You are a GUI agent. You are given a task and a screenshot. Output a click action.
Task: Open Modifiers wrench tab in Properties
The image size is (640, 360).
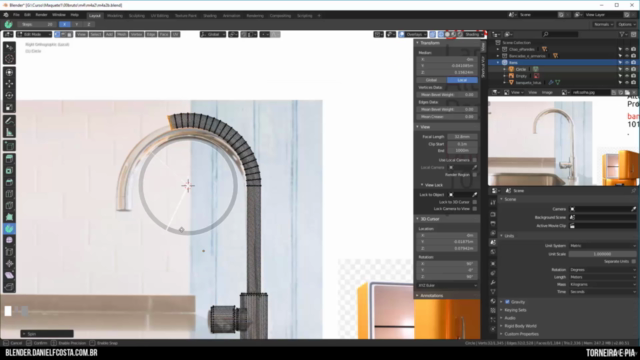pyautogui.click(x=493, y=282)
